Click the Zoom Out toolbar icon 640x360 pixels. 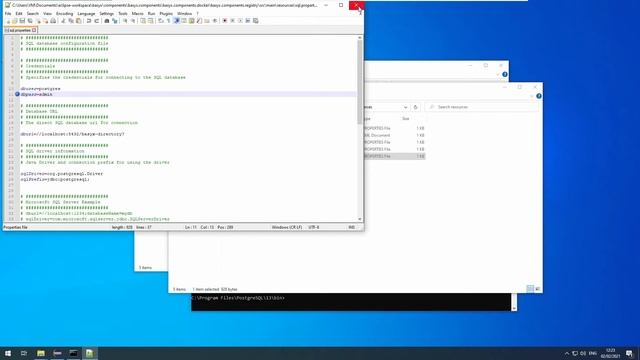coord(133,20)
